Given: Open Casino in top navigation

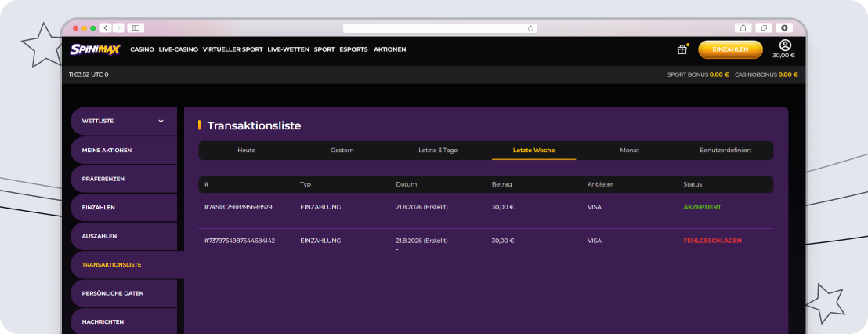Looking at the screenshot, I should [143, 49].
